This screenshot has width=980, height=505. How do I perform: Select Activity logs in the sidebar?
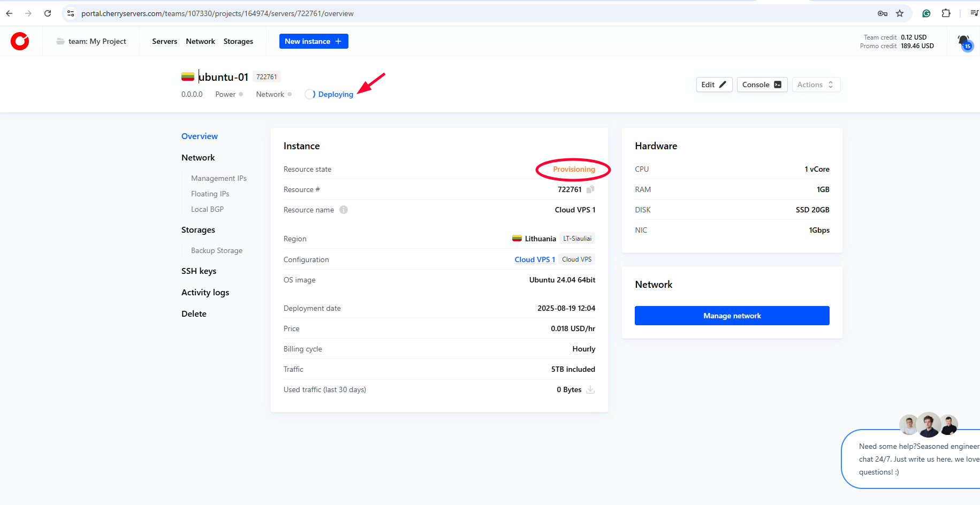coord(205,292)
